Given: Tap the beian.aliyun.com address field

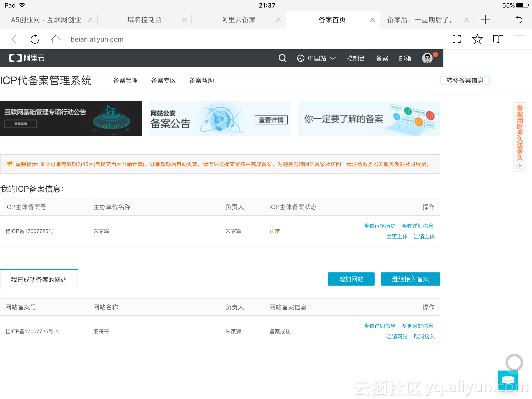Looking at the screenshot, I should pyautogui.click(x=97, y=39).
